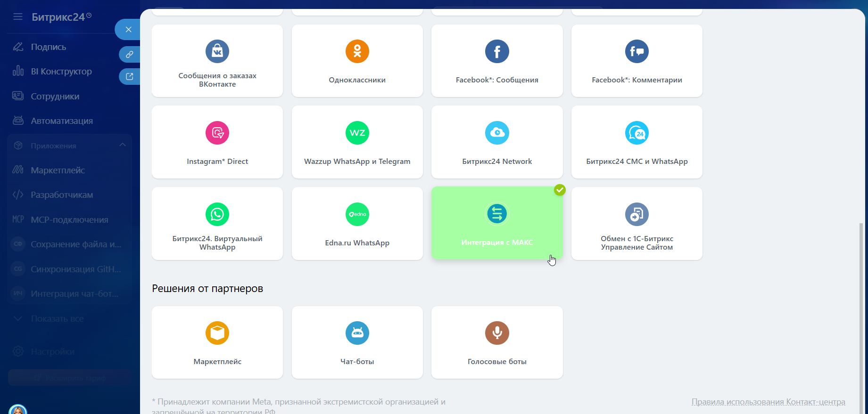Click the Facebook Комментарии icon
The image size is (868, 414).
(637, 51)
